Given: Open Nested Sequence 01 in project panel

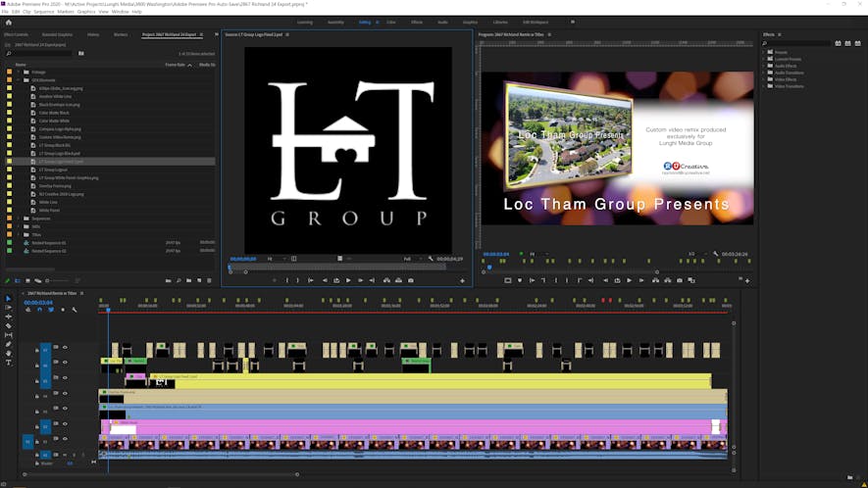Looking at the screenshot, I should 49,242.
